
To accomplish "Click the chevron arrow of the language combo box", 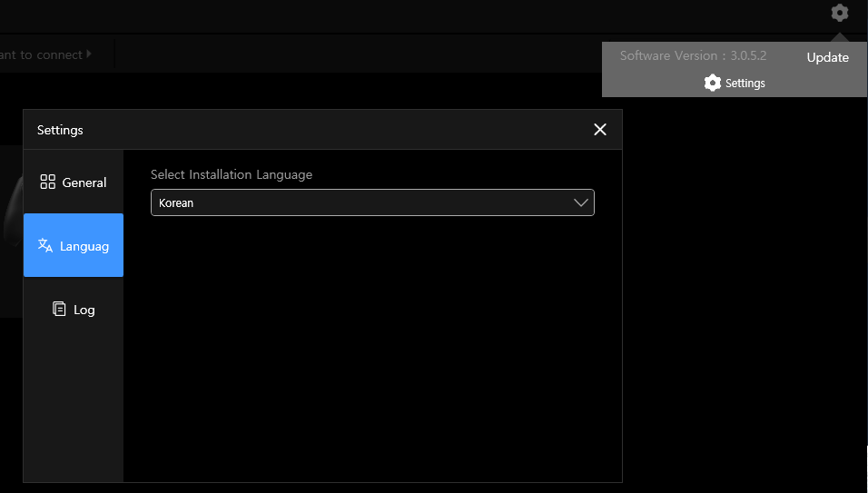I will [581, 202].
